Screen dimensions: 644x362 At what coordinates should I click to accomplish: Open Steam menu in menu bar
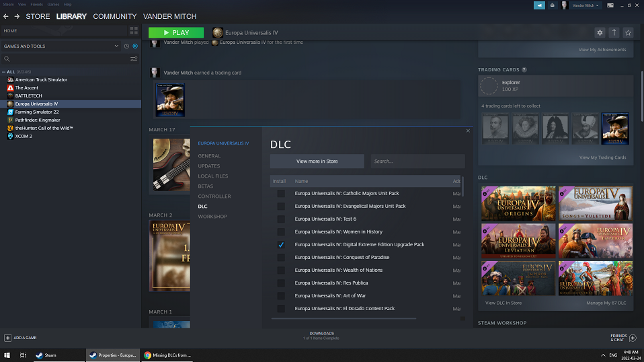pyautogui.click(x=8, y=5)
